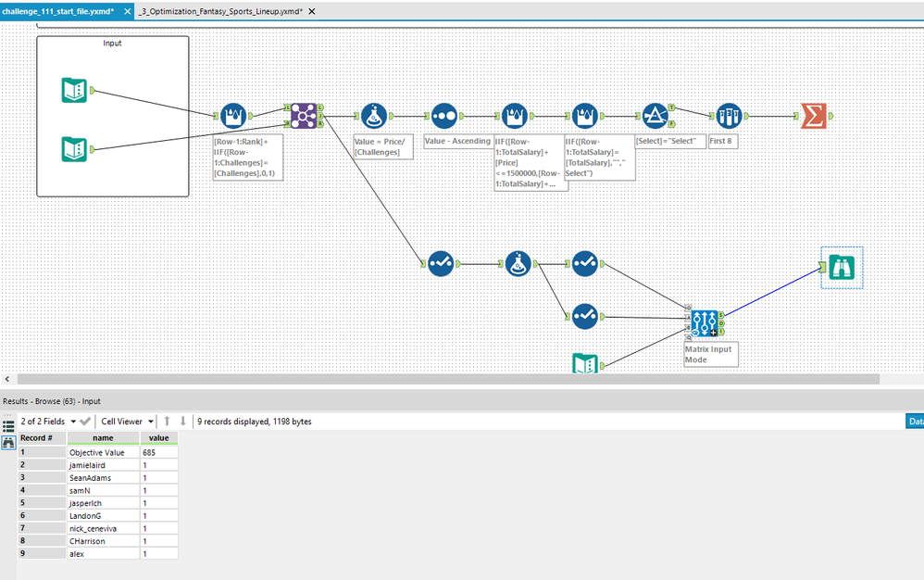The image size is (924, 580).
Task: Select the Browse binoculars tool on canvas
Action: tap(842, 267)
